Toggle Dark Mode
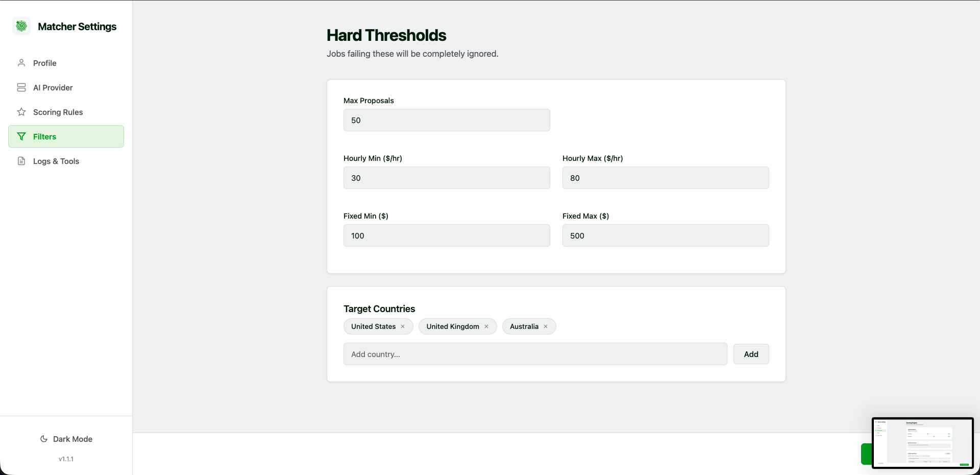This screenshot has width=980, height=475. tap(66, 439)
